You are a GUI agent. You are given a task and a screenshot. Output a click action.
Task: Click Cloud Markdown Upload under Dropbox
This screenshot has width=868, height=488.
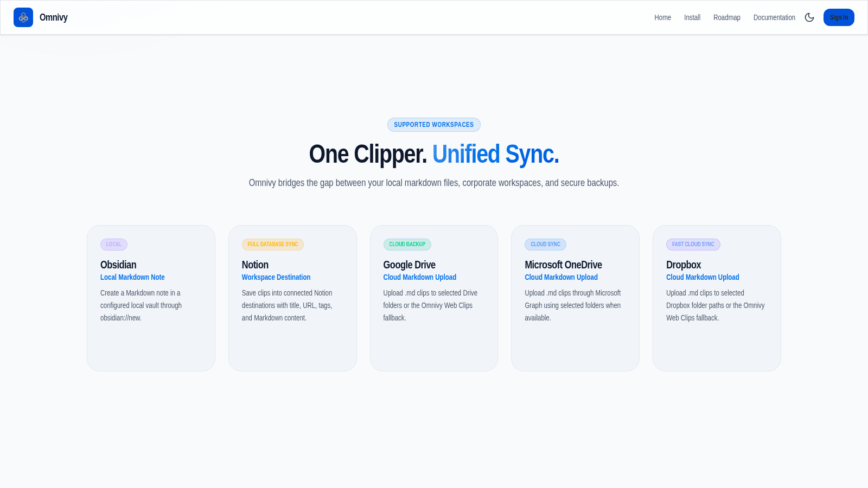click(703, 277)
